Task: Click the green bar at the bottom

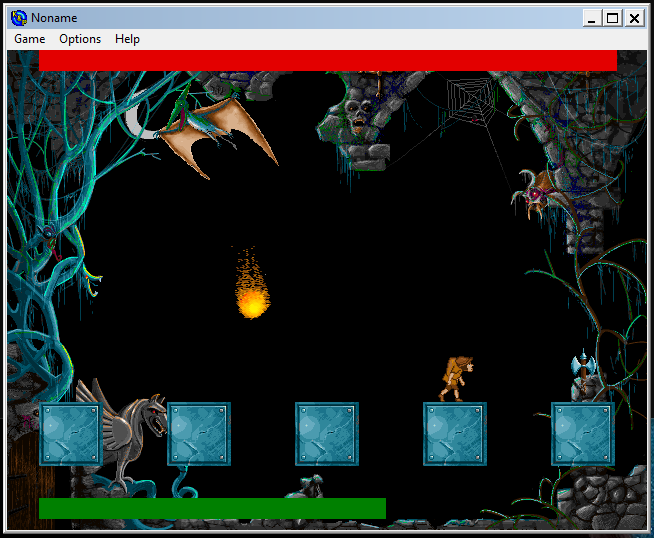Action: pyautogui.click(x=212, y=508)
